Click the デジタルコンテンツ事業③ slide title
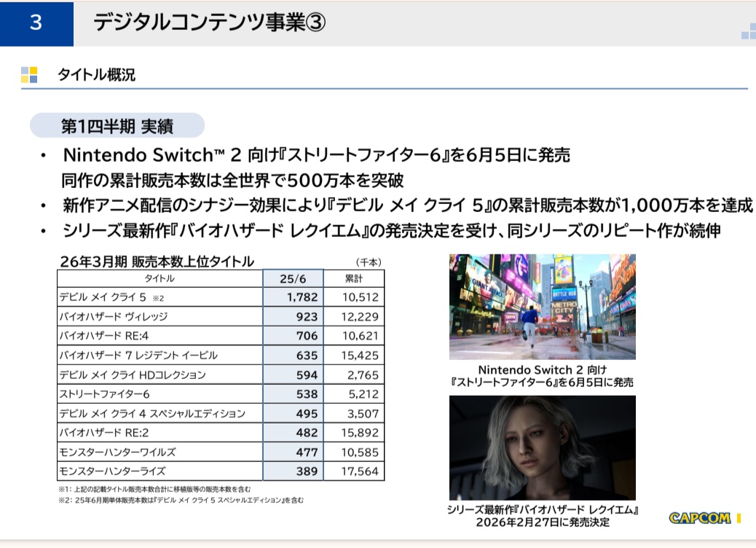 click(209, 23)
